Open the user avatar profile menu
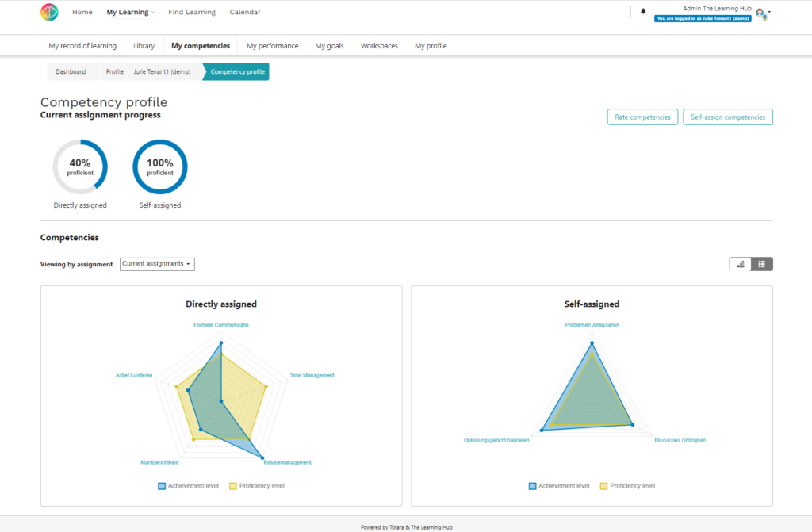Image resolution: width=812 pixels, height=532 pixels. click(759, 13)
